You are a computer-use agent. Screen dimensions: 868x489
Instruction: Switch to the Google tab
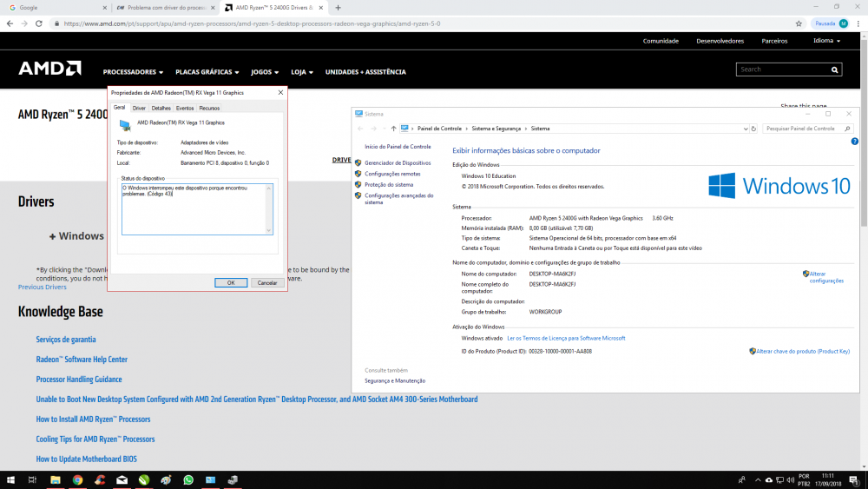(x=56, y=8)
